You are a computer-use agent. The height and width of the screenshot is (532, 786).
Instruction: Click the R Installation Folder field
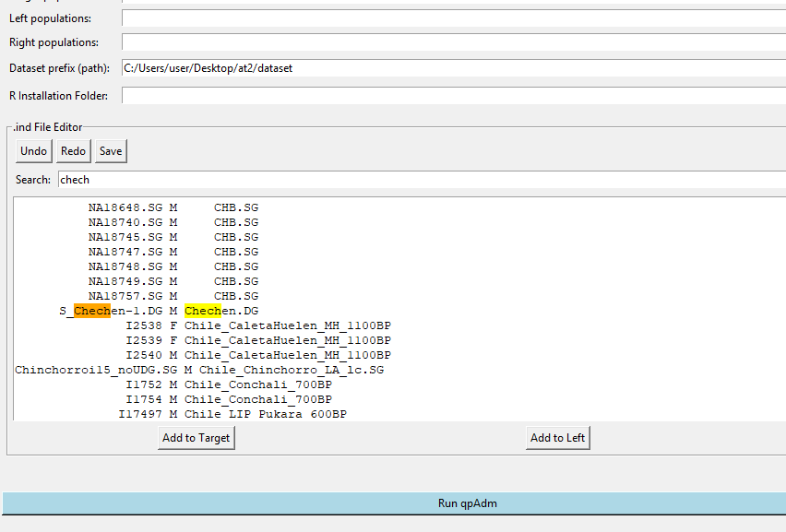[x=454, y=96]
